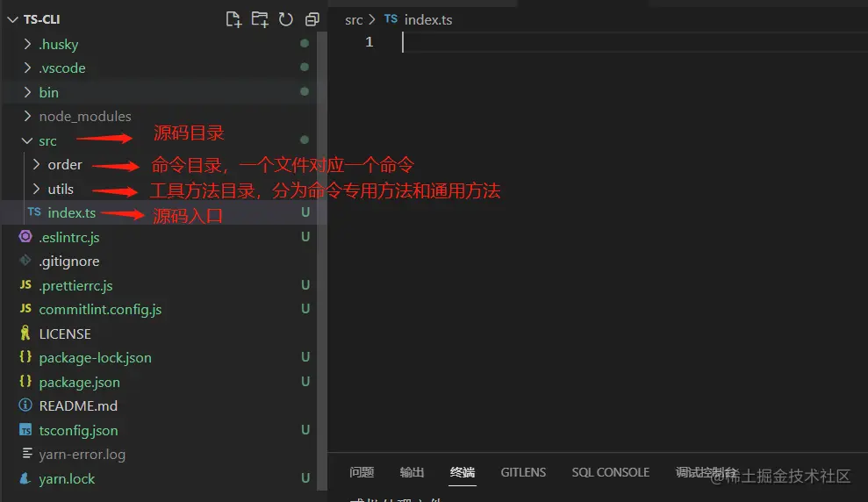Switch to the 调试控制台 panel tab
This screenshot has width=868, height=502.
coord(707,472)
